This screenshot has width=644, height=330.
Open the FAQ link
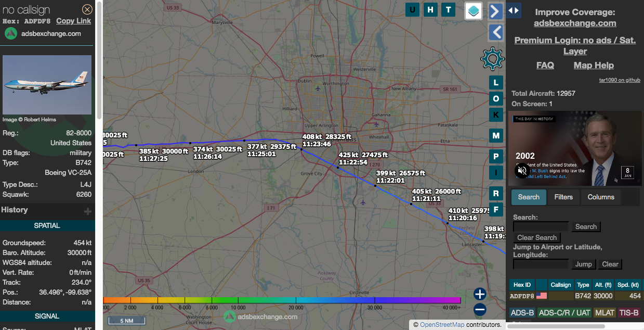tap(545, 65)
